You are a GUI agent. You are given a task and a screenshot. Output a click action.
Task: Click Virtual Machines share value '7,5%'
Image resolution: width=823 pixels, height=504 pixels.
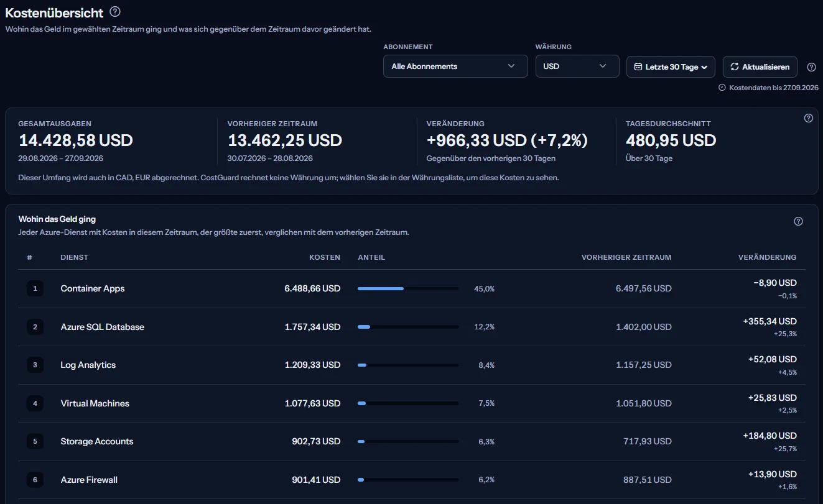tap(486, 403)
